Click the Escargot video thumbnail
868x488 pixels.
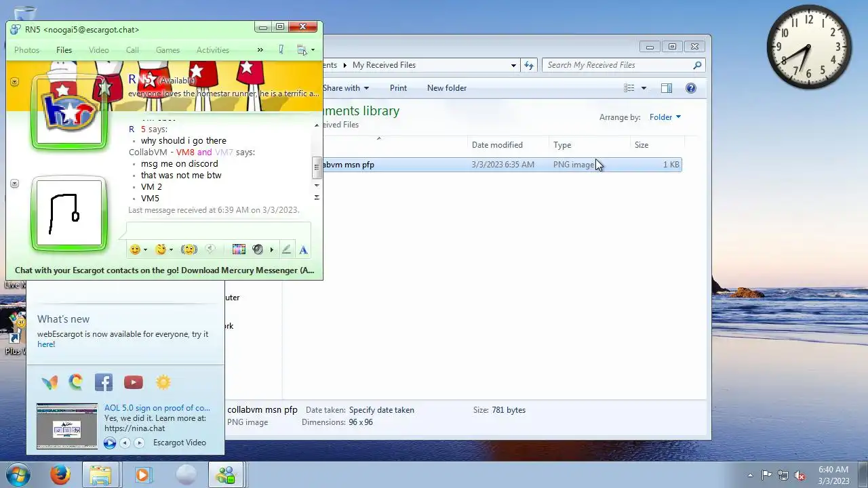[x=67, y=426]
